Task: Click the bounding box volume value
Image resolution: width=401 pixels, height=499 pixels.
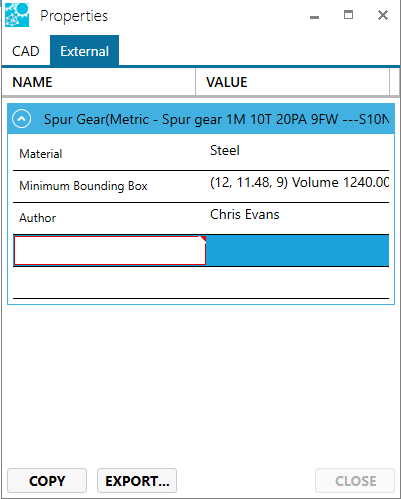Action: (299, 182)
